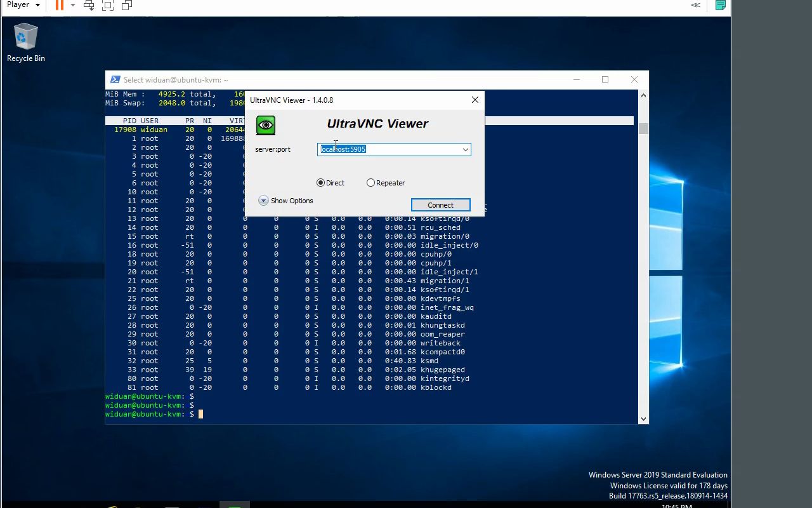
Task: Click the terminal scrollbar up arrow
Action: click(x=643, y=95)
